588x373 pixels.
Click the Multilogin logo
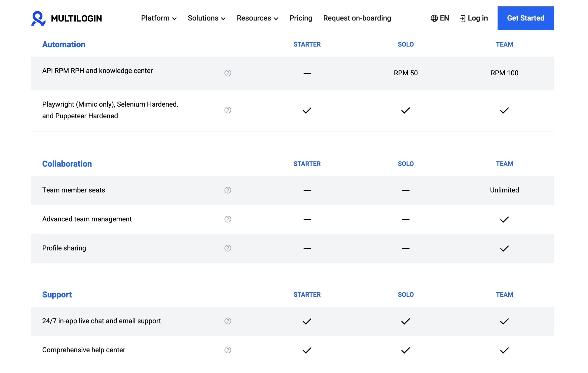(x=66, y=18)
